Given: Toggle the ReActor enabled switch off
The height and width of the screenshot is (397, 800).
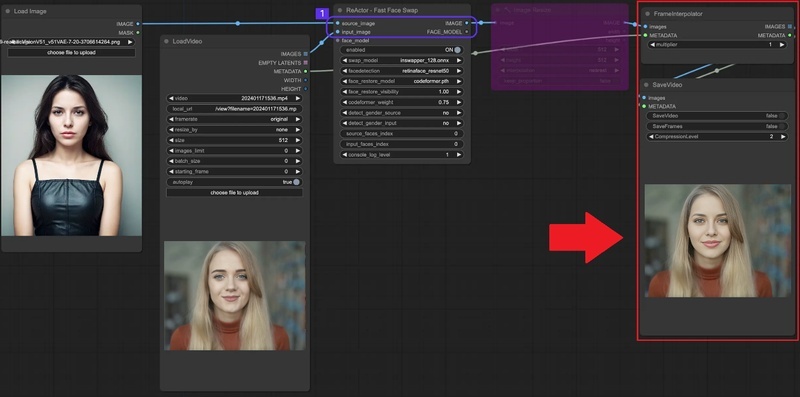Looking at the screenshot, I should coord(458,50).
